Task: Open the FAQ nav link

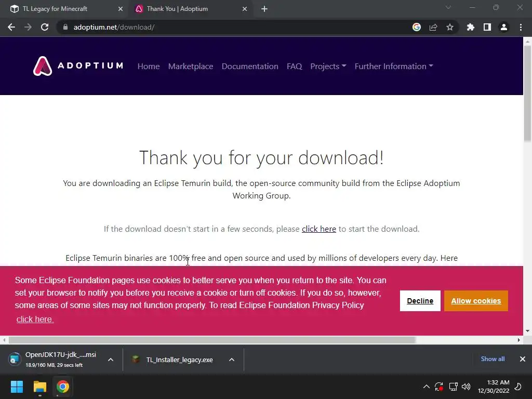Action: click(294, 66)
